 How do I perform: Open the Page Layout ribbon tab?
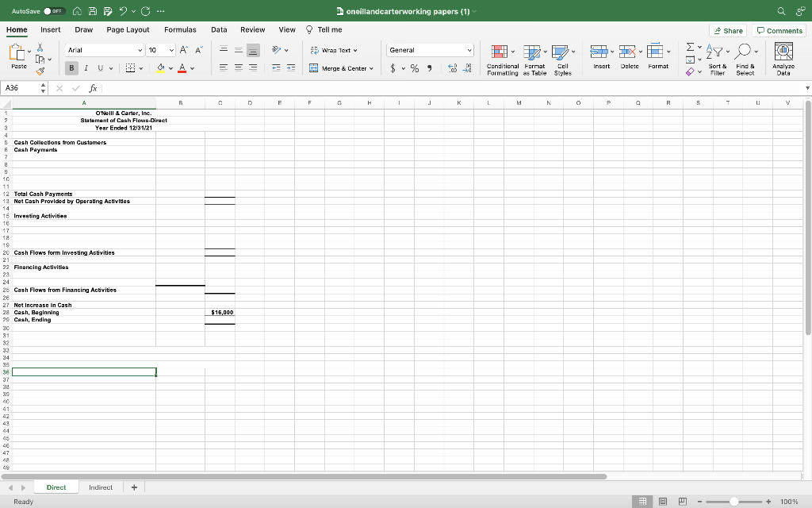128,29
